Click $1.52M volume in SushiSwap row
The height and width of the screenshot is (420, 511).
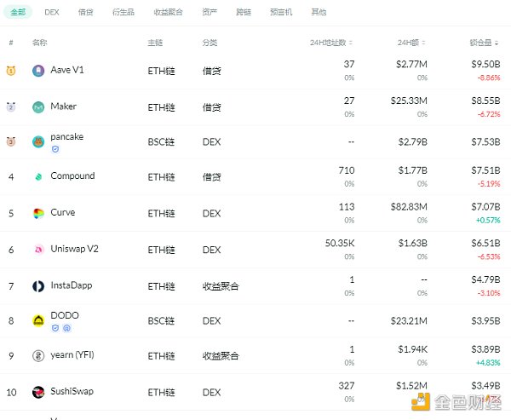411,386
